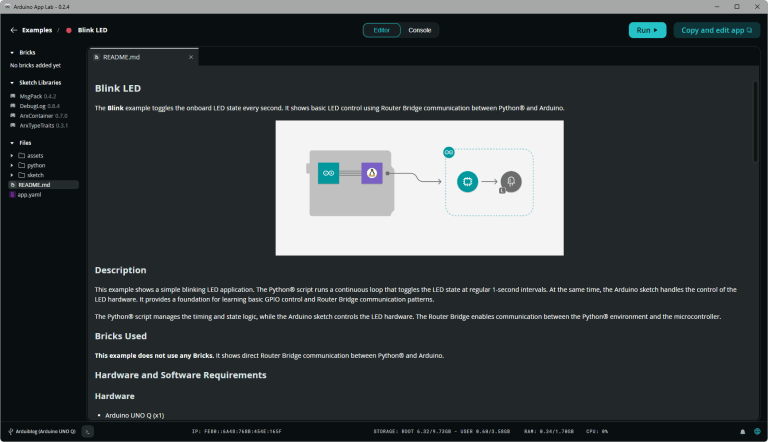768x442 pixels.
Task: Click the MsgPack library icon
Action: (x=13, y=96)
